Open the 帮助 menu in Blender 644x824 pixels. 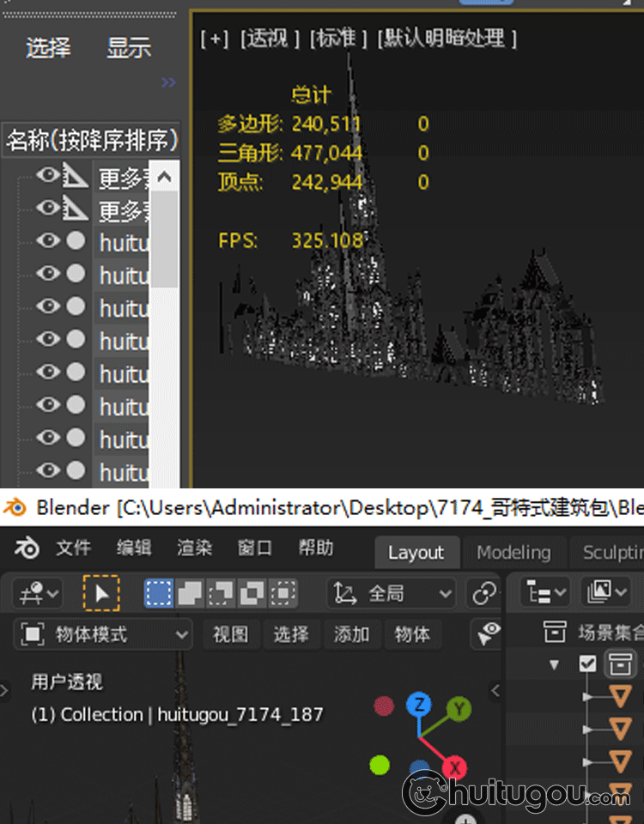316,548
